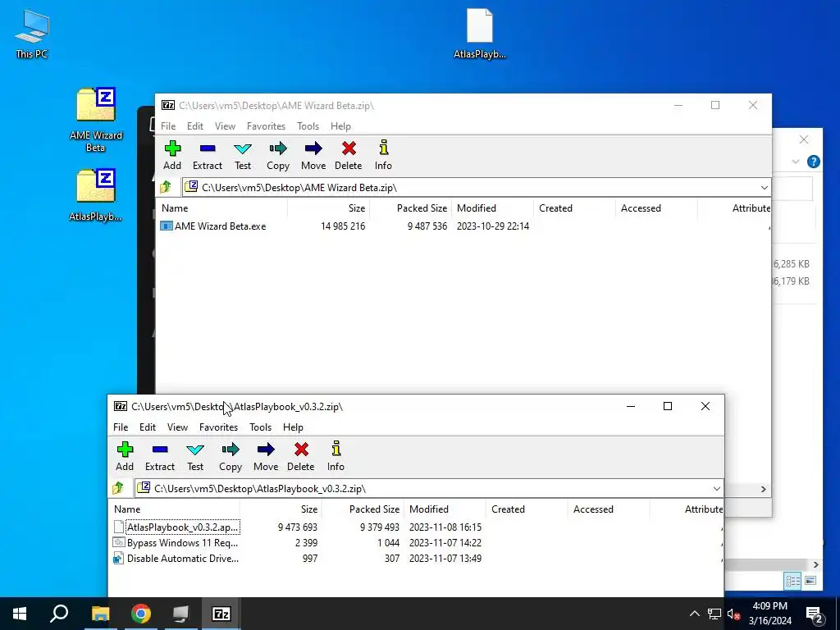Select AtlasPlayb... zip icon on the desktop
Viewport: 840px width, 630px height.
95,195
